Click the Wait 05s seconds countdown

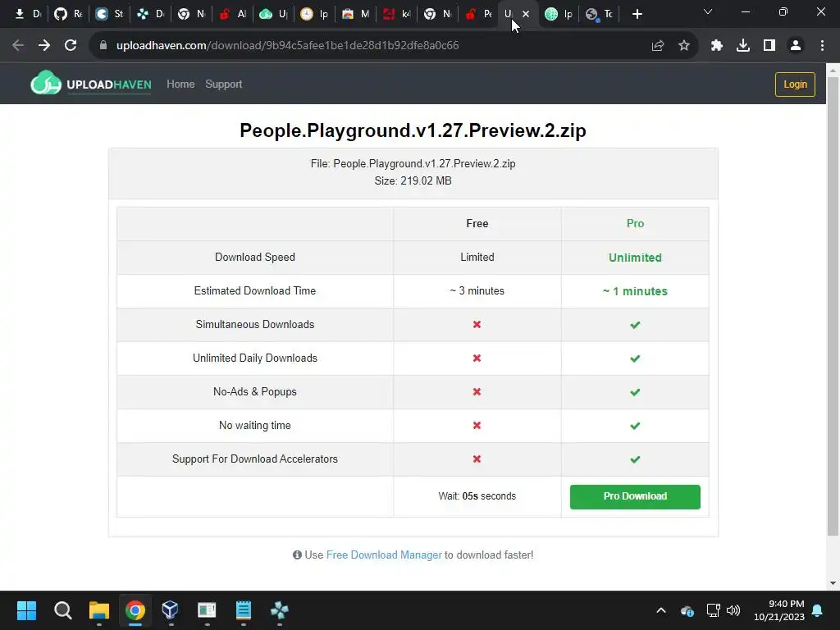[477, 496]
